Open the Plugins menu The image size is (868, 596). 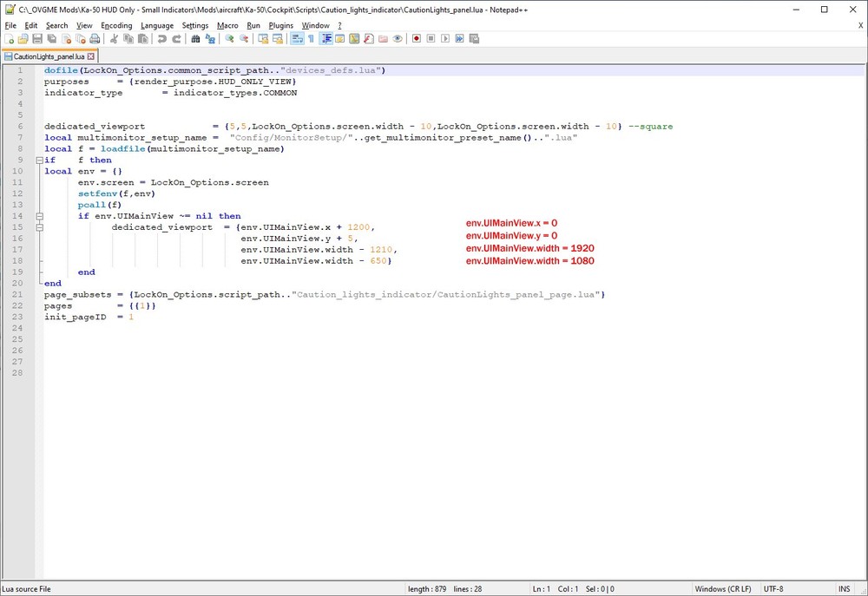coord(281,25)
